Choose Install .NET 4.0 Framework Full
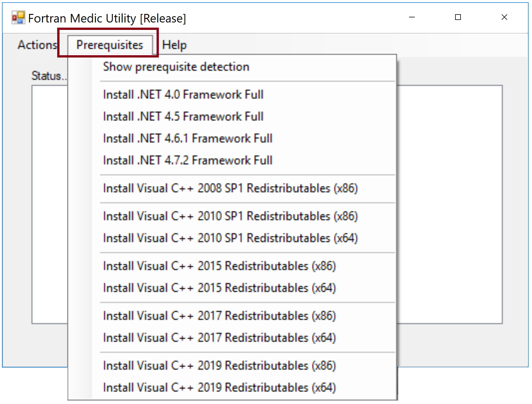 coord(232,95)
